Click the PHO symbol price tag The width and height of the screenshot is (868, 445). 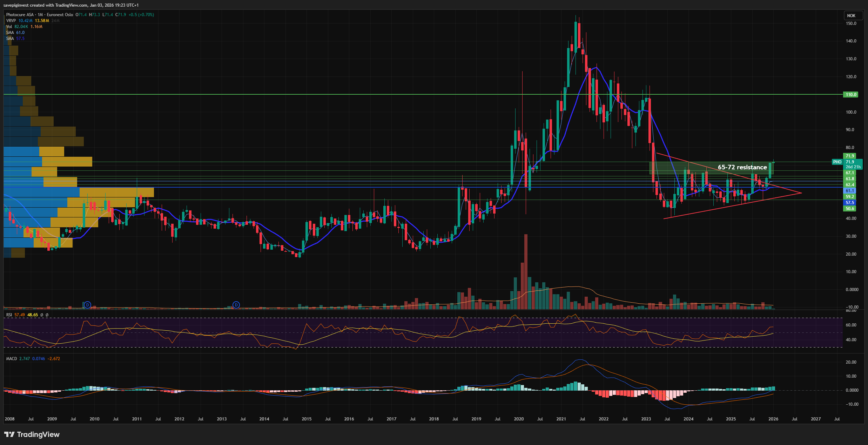pyautogui.click(x=837, y=162)
